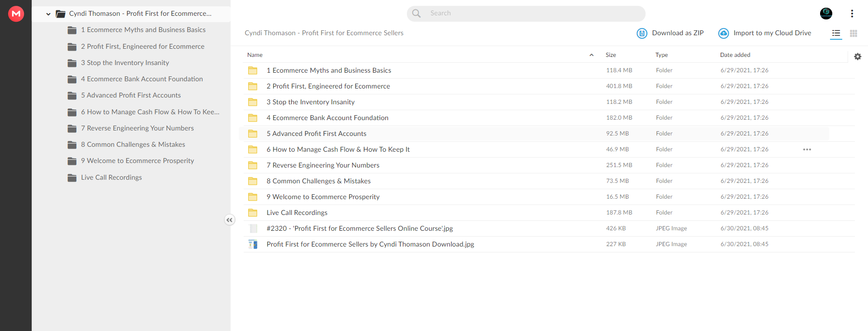Switch to list view
Image resolution: width=868 pixels, height=331 pixels.
point(836,33)
